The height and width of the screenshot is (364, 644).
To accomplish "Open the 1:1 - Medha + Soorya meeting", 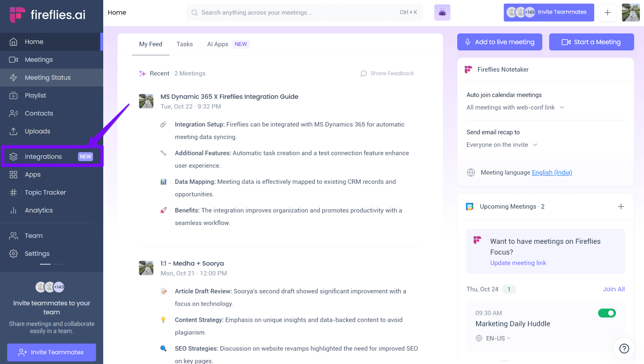I will click(192, 263).
